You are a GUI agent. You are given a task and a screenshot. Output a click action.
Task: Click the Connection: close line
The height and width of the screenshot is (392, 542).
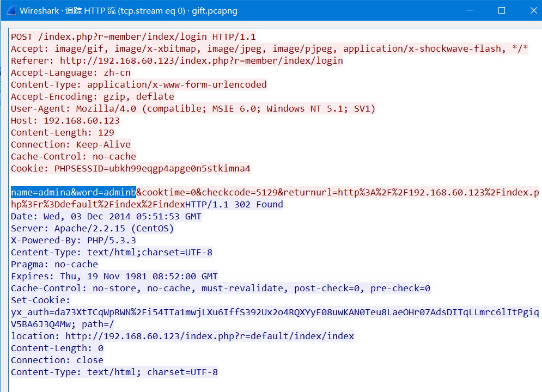[x=57, y=360]
